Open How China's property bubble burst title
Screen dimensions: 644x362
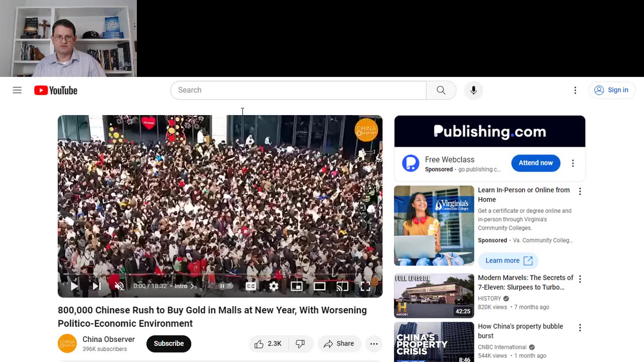521,331
